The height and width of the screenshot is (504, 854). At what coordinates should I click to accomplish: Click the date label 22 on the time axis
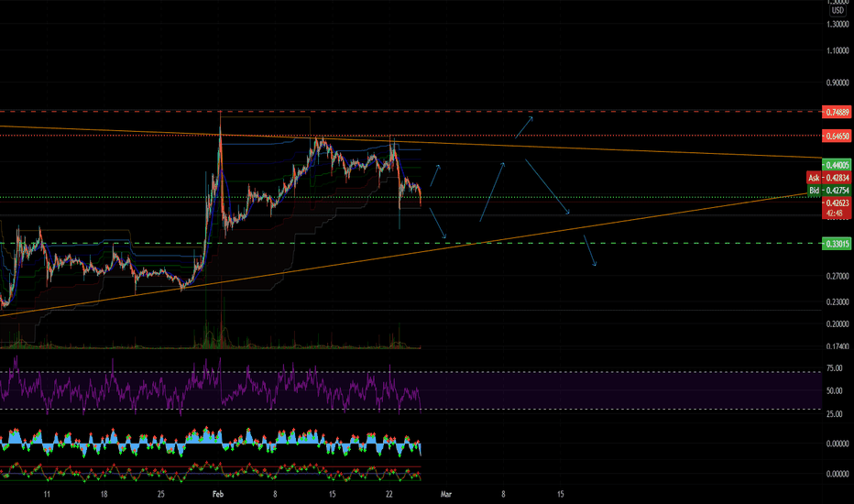pyautogui.click(x=389, y=494)
